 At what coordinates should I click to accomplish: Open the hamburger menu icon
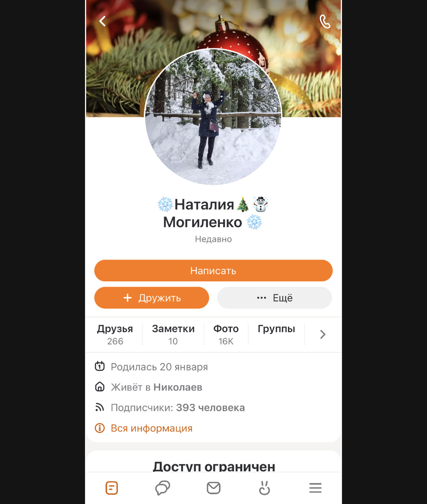[x=315, y=488]
